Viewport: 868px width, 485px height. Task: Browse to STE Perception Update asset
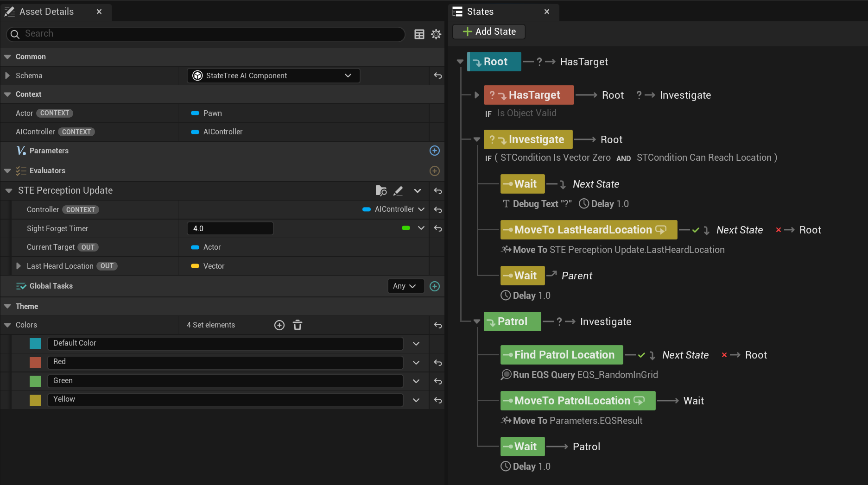381,191
